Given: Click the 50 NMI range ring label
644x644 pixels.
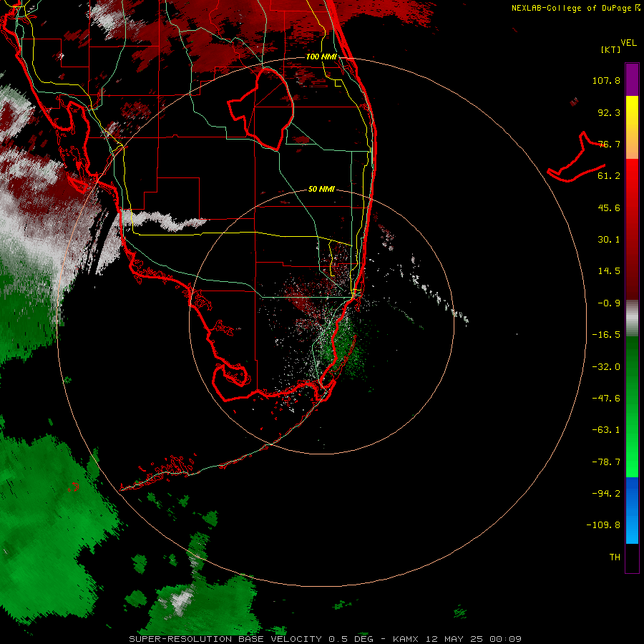Looking at the screenshot, I should tap(321, 189).
